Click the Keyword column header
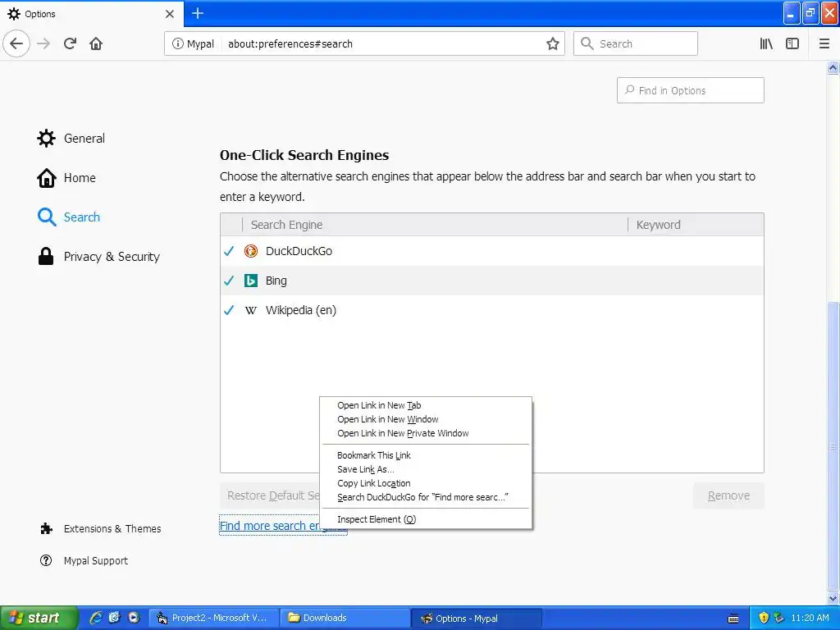This screenshot has width=840, height=630. [x=696, y=225]
